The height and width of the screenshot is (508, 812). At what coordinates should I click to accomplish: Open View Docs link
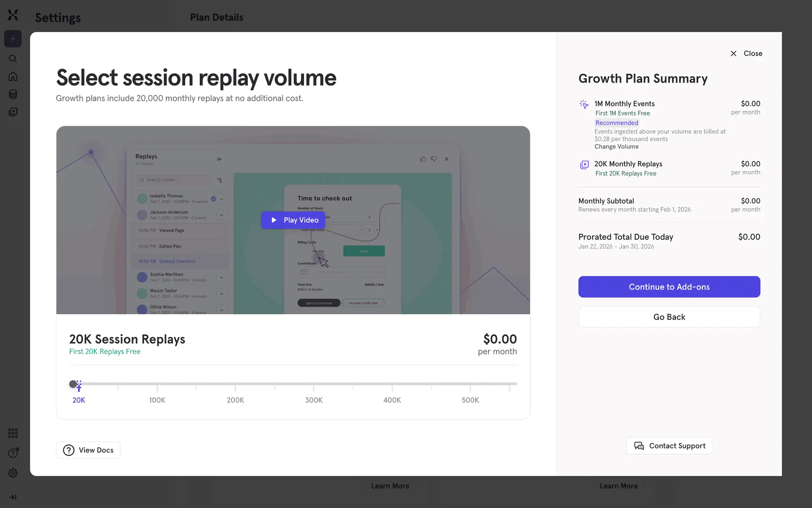coord(88,450)
